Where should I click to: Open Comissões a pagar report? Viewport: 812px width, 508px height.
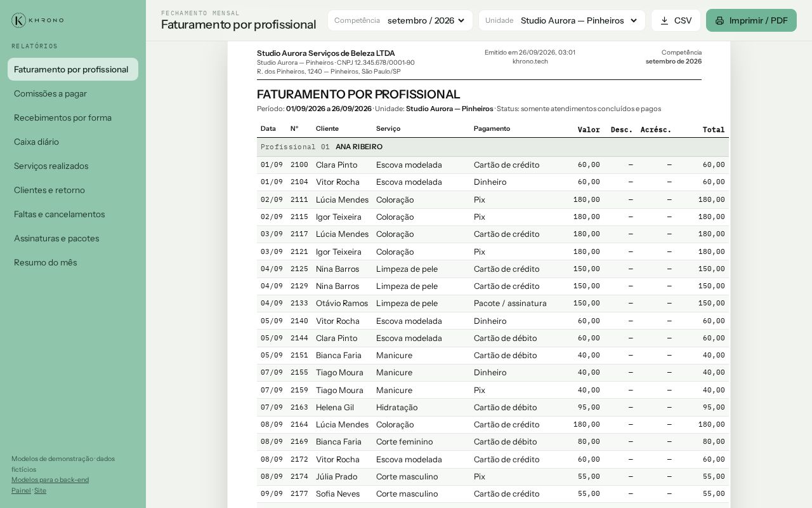click(x=73, y=93)
